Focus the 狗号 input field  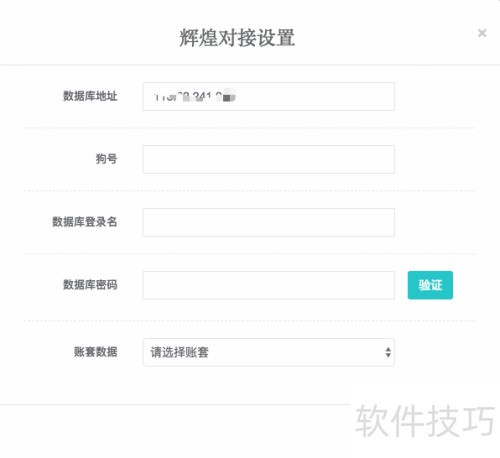click(x=269, y=159)
